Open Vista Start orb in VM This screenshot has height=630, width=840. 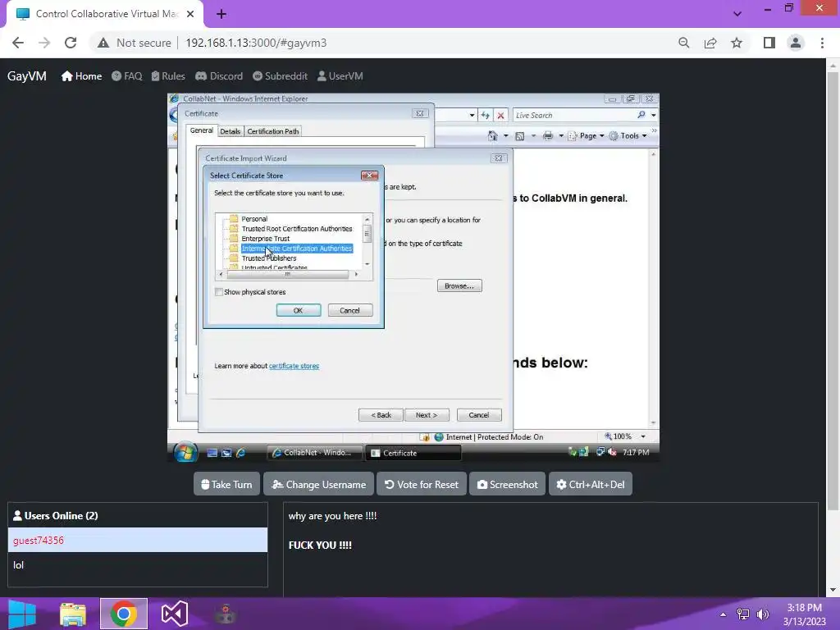pyautogui.click(x=185, y=453)
